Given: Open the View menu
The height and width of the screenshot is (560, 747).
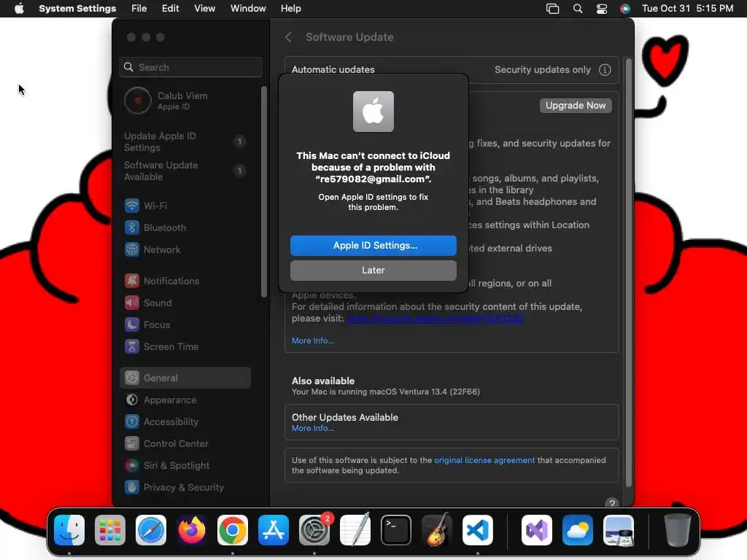Looking at the screenshot, I should pos(204,9).
